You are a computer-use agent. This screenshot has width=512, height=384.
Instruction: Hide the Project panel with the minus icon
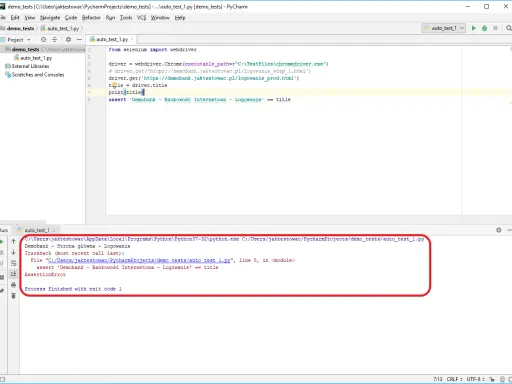pos(79,40)
